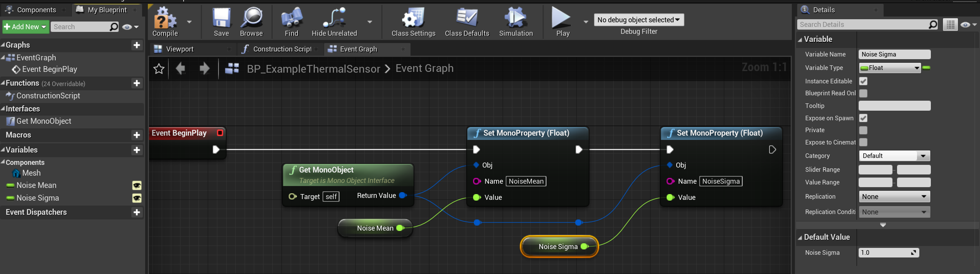Open Hide Unrelated options dropdown arrow
This screenshot has height=274, width=980.
click(x=370, y=22)
